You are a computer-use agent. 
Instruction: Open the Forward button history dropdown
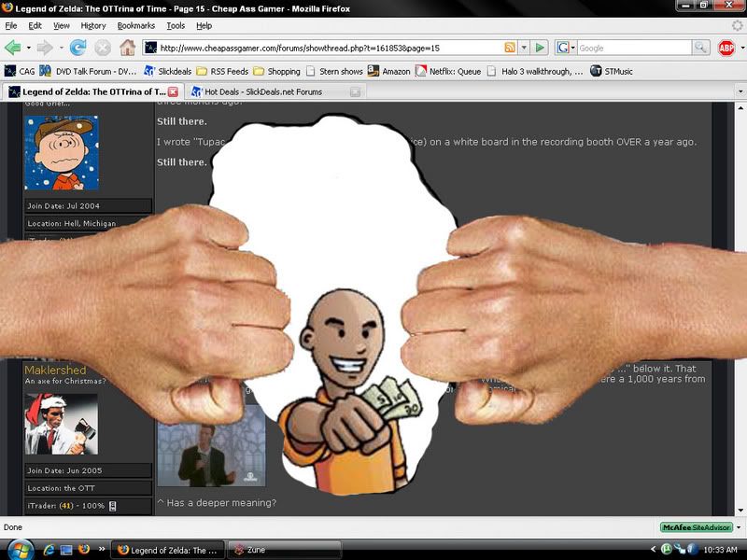(x=61, y=48)
